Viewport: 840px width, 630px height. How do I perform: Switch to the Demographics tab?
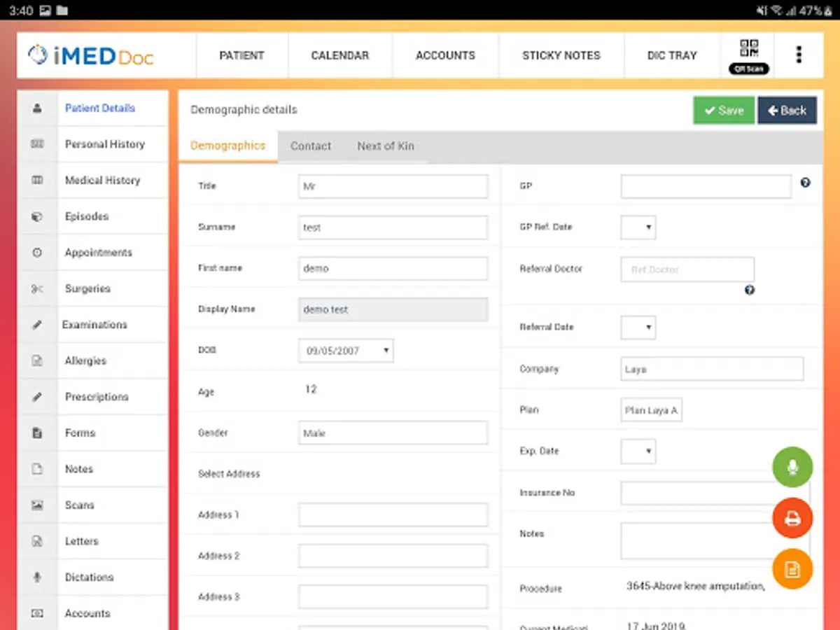pyautogui.click(x=228, y=146)
